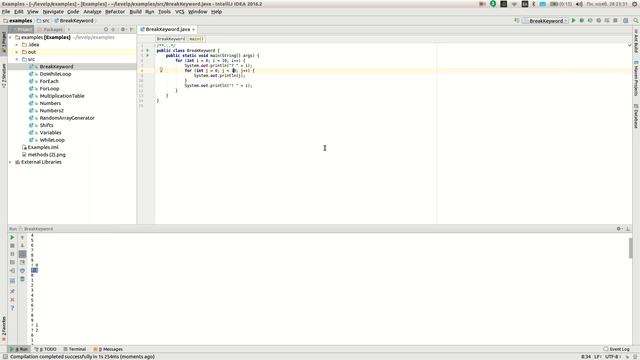Screen dimensions: 640x360
Task: Select MultiplicationTable file in project tree
Action: pyautogui.click(x=62, y=96)
